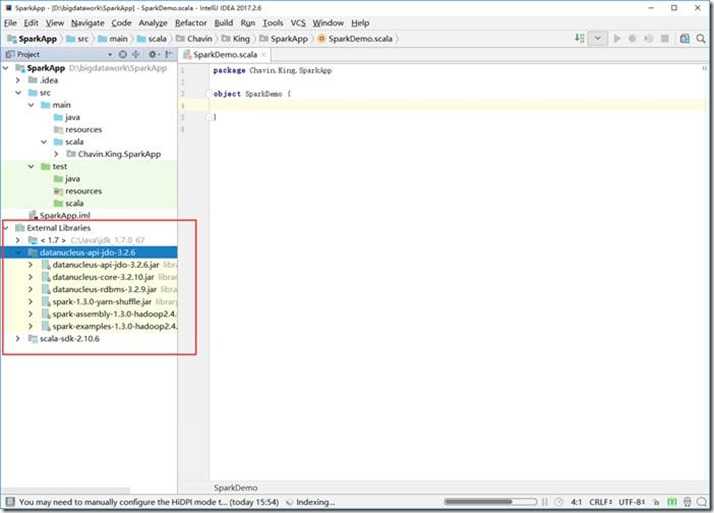Open the Navigate menu
This screenshot has height=513, width=714.
[x=87, y=23]
